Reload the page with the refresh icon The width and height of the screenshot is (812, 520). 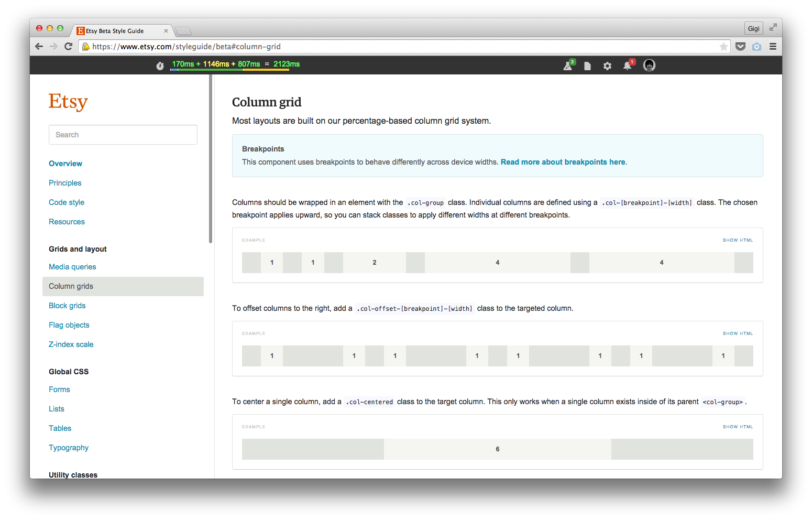pyautogui.click(x=68, y=47)
